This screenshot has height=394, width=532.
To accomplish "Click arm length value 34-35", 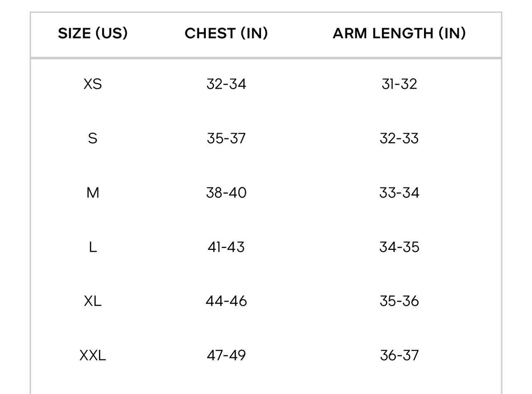I will [x=399, y=247].
